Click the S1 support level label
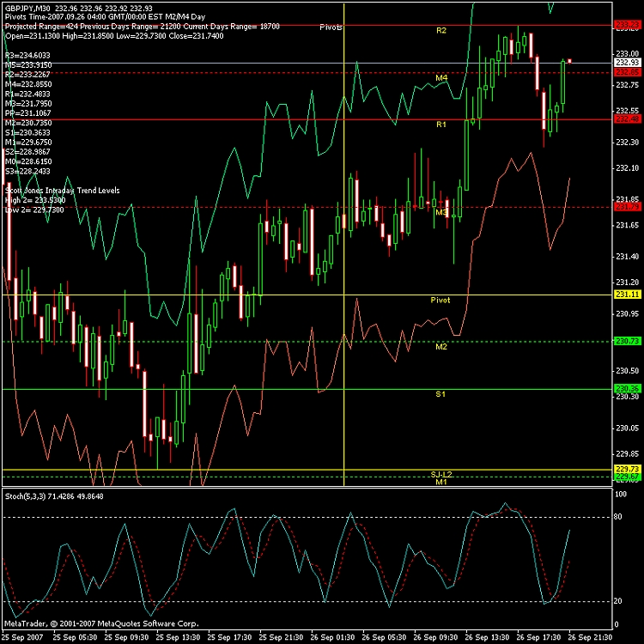Image resolution: width=644 pixels, height=644 pixels. click(440, 394)
